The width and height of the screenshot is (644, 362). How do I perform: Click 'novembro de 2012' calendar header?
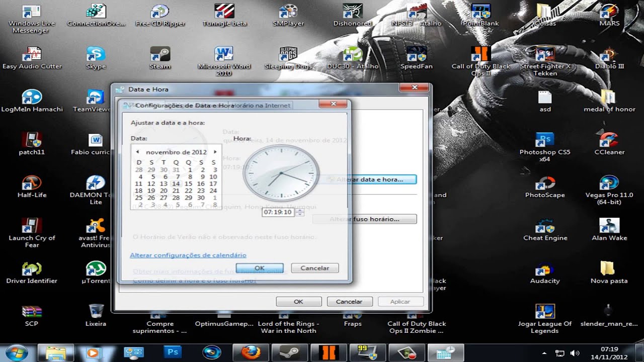[x=176, y=152]
